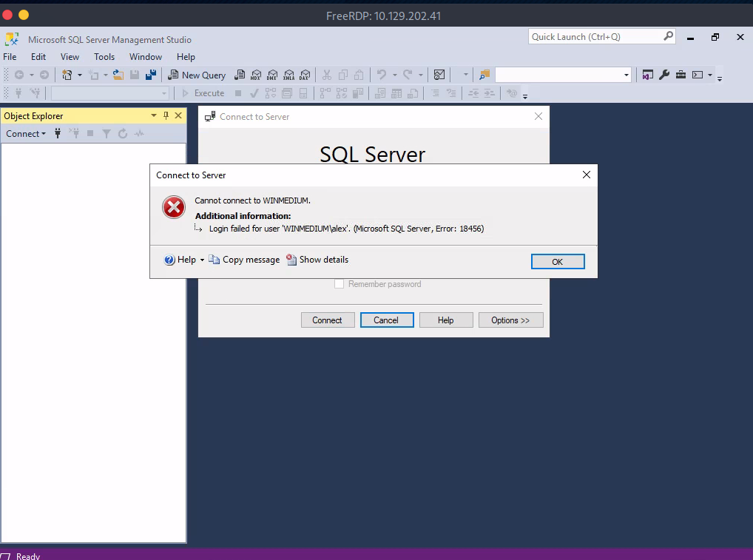
Task: Click the single-disk Save icon
Action: 135,75
